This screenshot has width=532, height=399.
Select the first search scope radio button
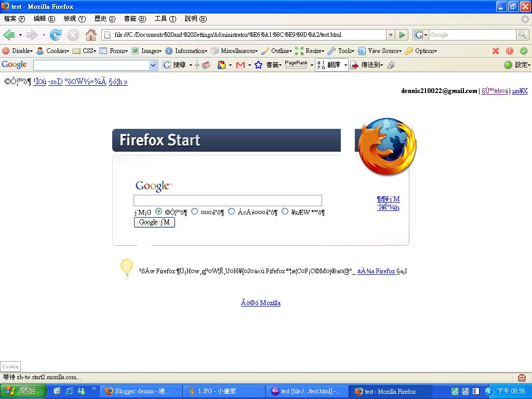pyautogui.click(x=158, y=211)
